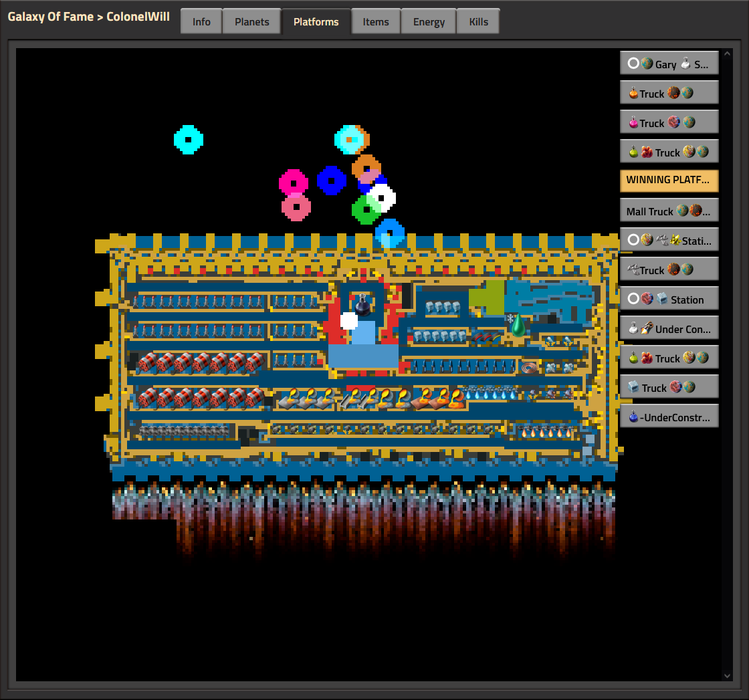Switch to the Planets tab

(x=251, y=21)
